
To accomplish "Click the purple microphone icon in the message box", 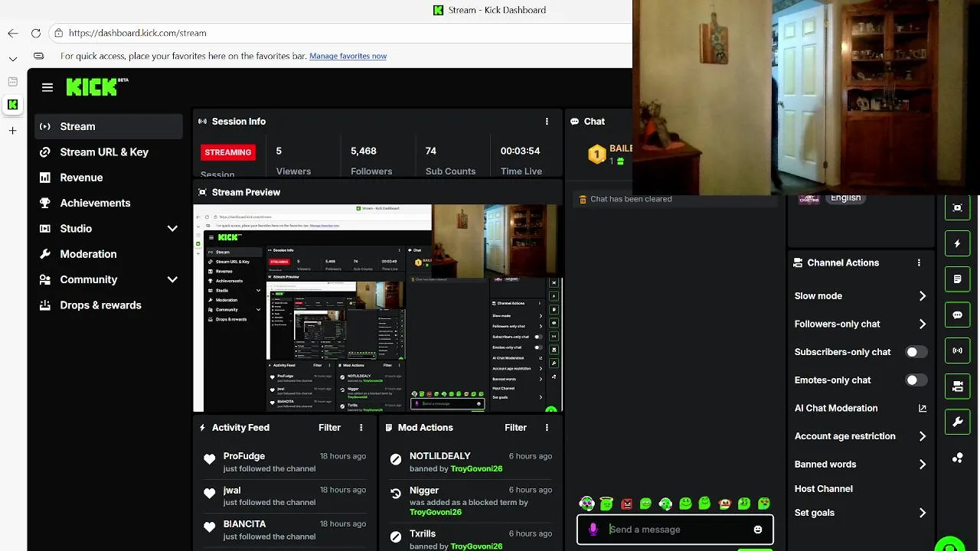I will point(593,530).
